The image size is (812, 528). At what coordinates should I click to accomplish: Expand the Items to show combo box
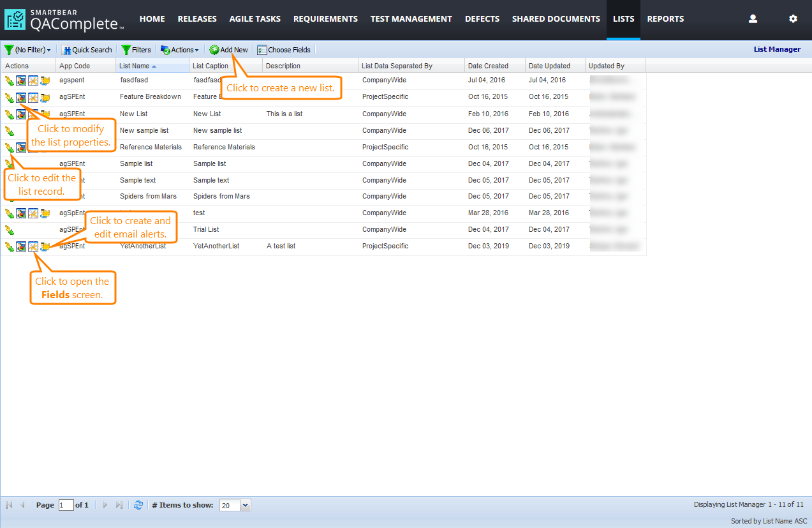click(246, 505)
